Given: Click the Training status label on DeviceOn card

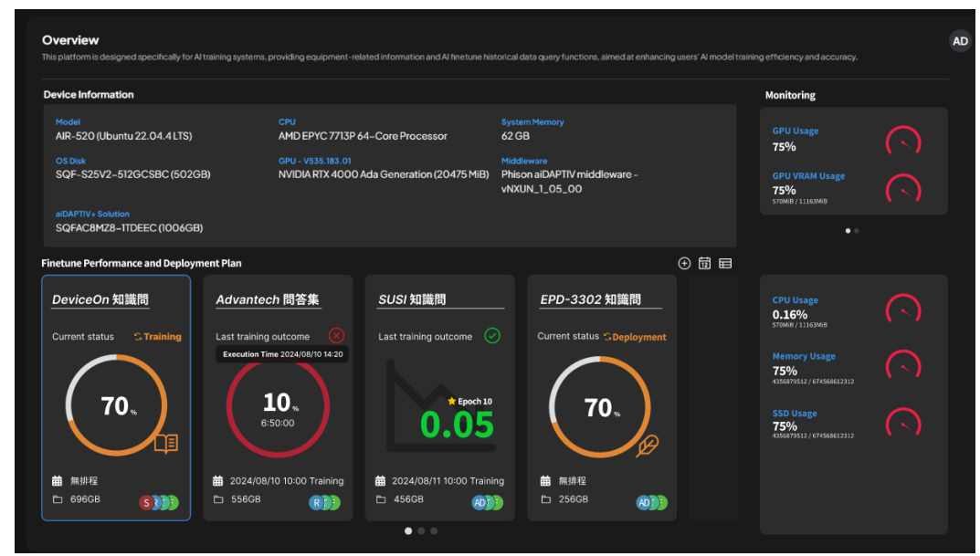Looking at the screenshot, I should pyautogui.click(x=157, y=336).
